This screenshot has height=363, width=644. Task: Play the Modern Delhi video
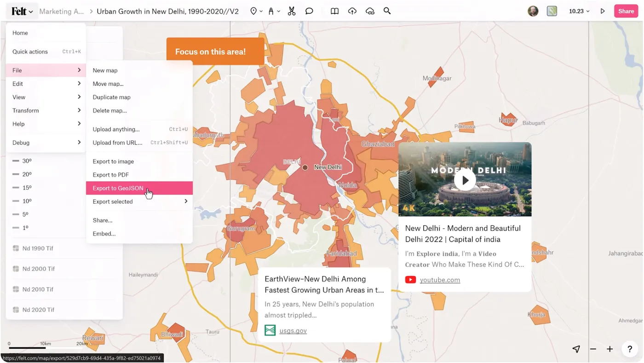point(465,180)
